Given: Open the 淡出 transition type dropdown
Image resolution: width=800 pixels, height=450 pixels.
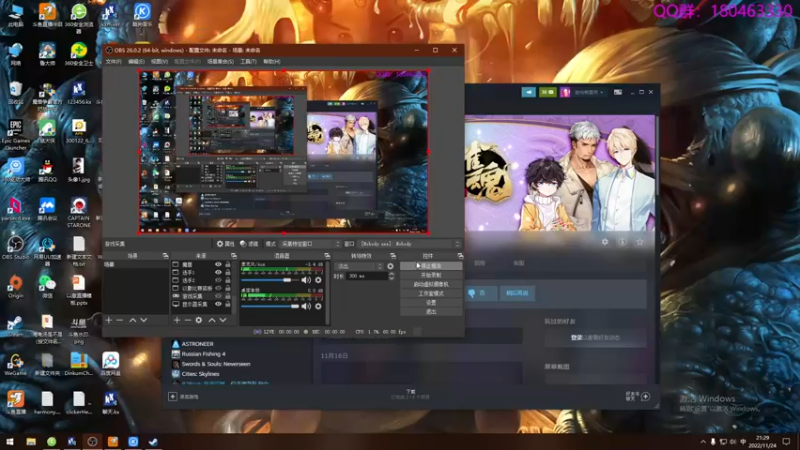Looking at the screenshot, I should point(358,266).
